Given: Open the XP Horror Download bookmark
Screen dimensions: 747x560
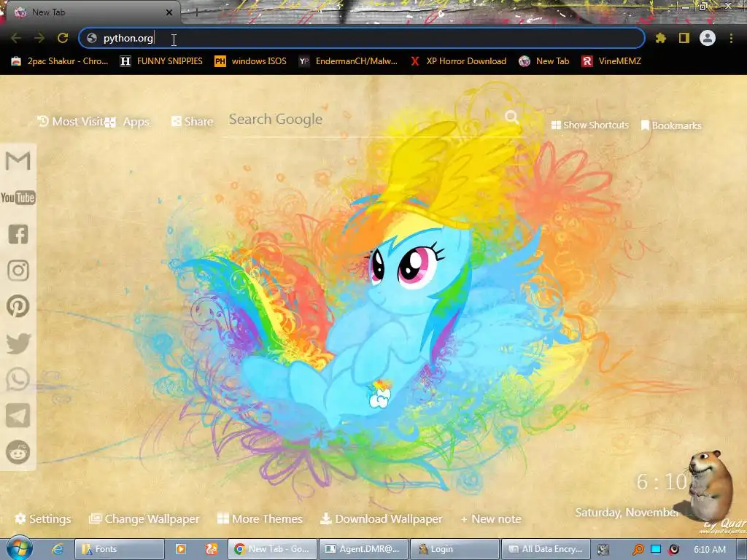Looking at the screenshot, I should pyautogui.click(x=458, y=61).
